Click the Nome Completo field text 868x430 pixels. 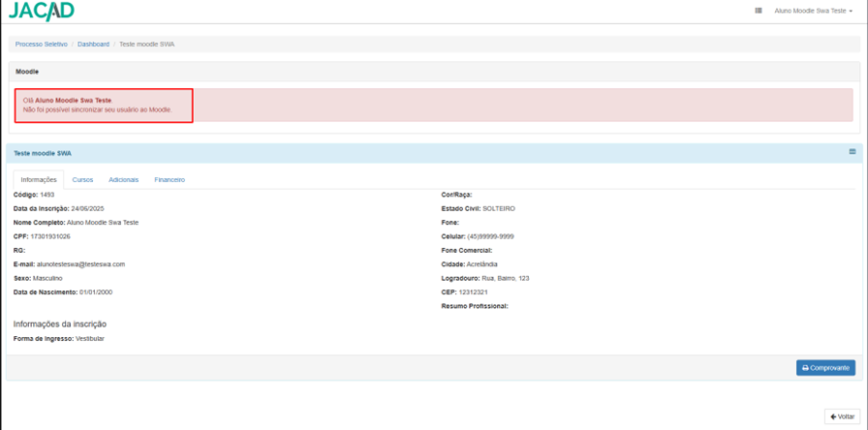(x=76, y=223)
